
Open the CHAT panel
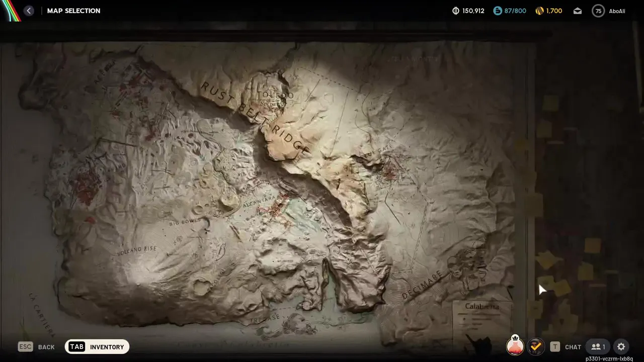[573, 347]
